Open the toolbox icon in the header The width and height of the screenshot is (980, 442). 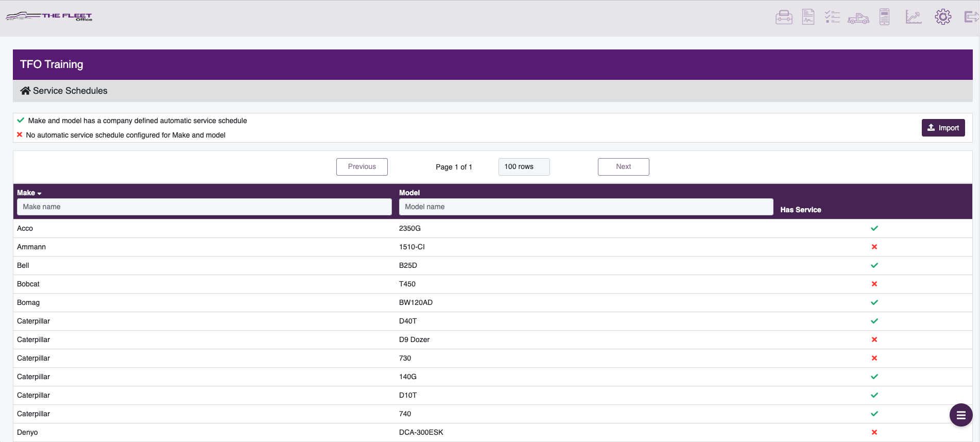pyautogui.click(x=784, y=18)
